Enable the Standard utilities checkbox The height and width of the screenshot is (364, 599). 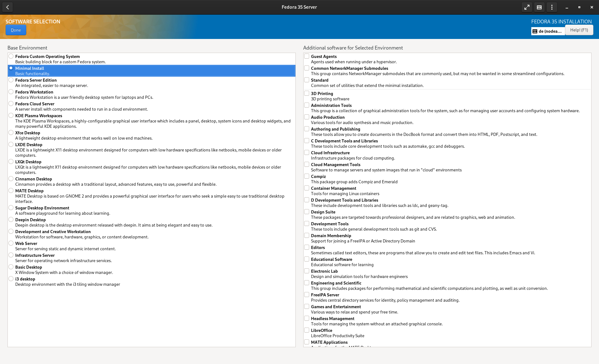pos(307,80)
